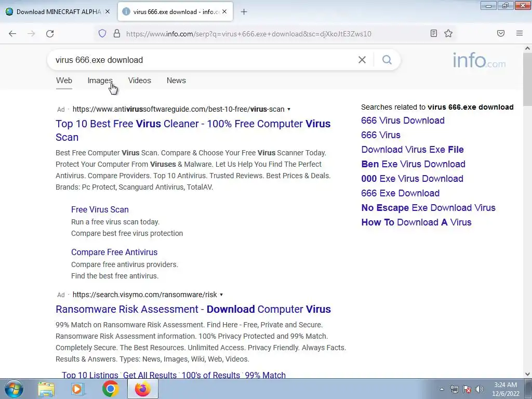Open Top 10 Best Free Virus Cleaner link

click(193, 130)
